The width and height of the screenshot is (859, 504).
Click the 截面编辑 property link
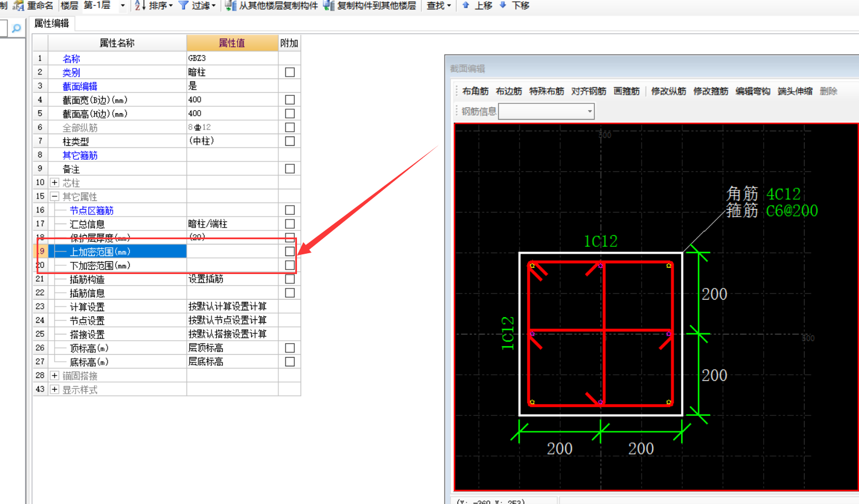(80, 87)
